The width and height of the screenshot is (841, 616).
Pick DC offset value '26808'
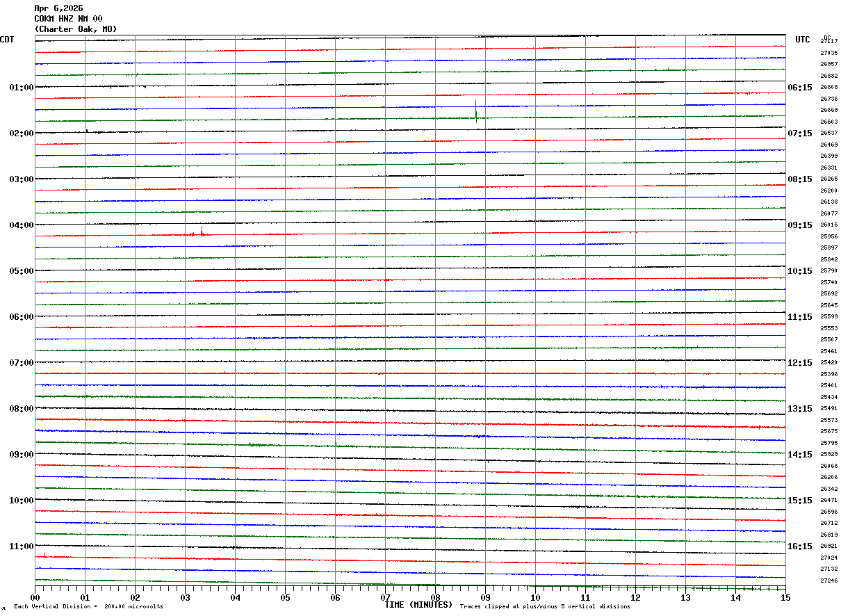click(829, 87)
